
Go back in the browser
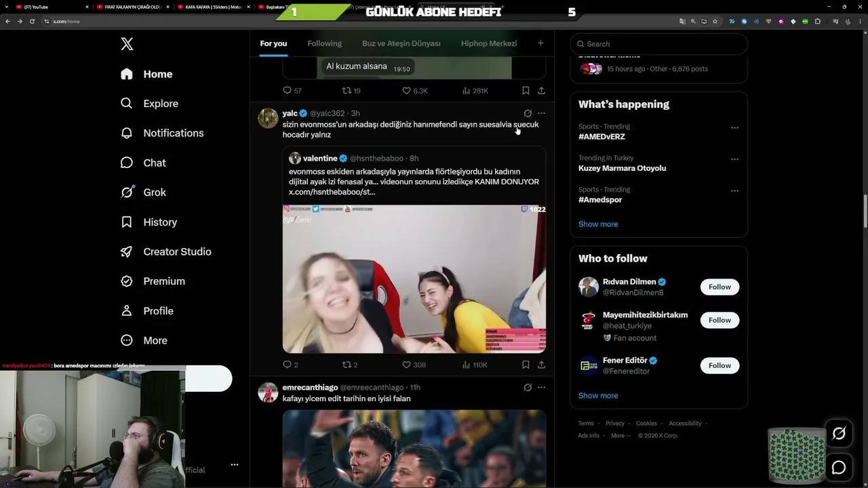click(7, 21)
